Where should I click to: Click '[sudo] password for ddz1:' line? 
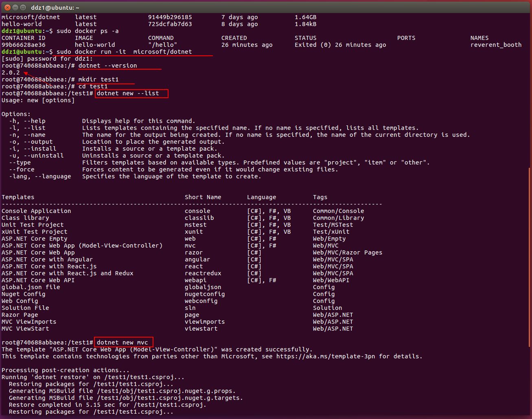click(x=47, y=59)
